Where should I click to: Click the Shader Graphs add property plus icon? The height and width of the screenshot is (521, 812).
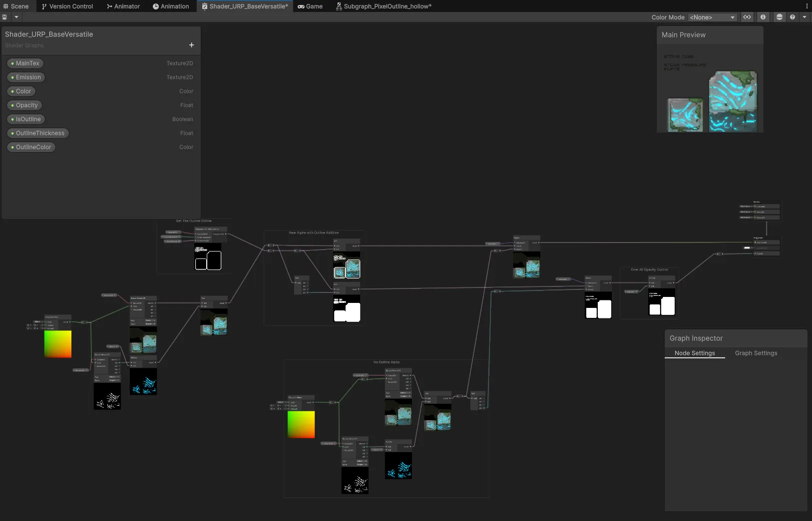[x=191, y=45]
